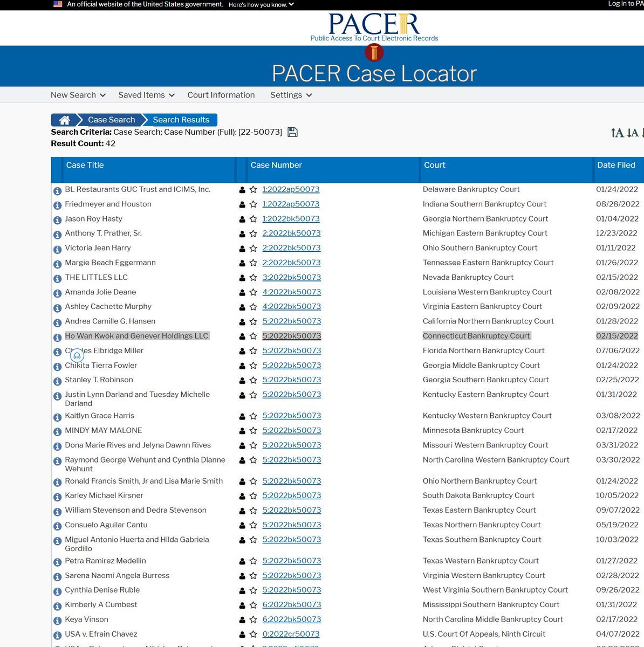Click the red PACER pillar emblem
This screenshot has height=647, width=644.
pyautogui.click(x=374, y=52)
